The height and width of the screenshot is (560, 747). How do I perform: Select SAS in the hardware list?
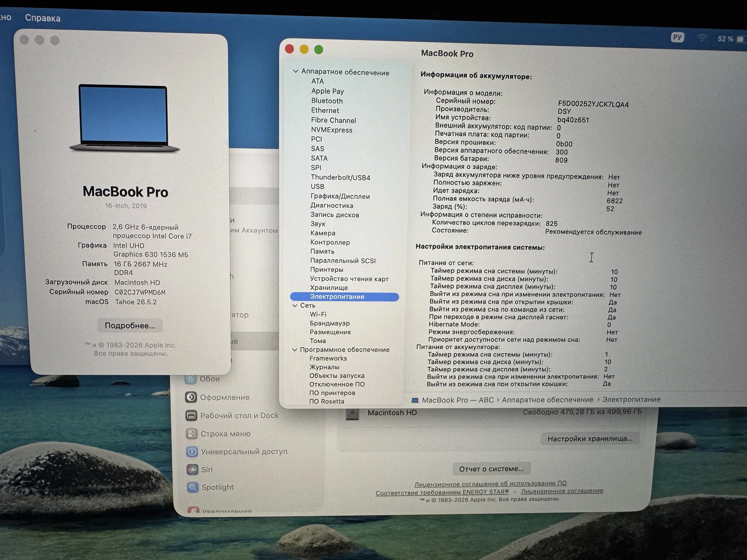pyautogui.click(x=317, y=149)
